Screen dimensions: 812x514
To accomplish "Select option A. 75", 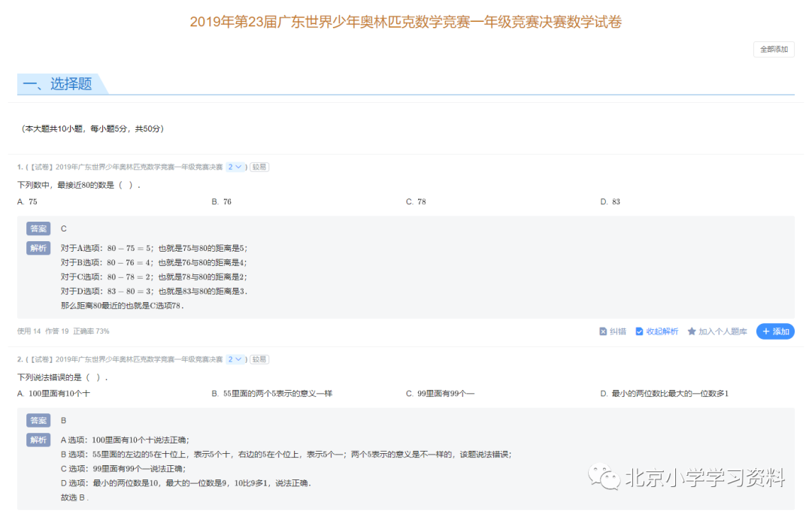I will (28, 202).
